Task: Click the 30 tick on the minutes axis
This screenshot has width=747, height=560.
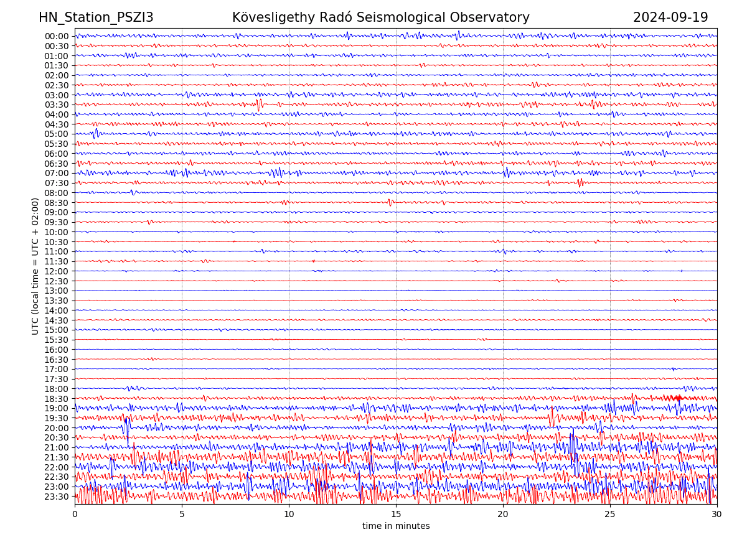Action: pyautogui.click(x=717, y=514)
